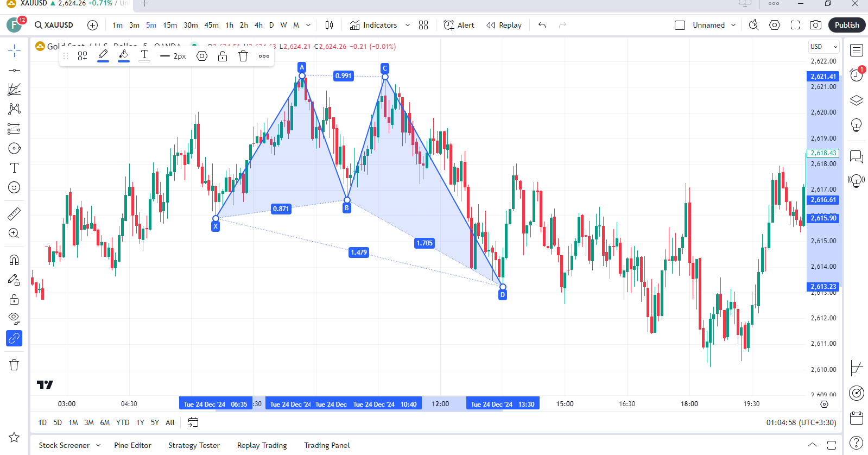Start bar Replay mode
Viewport: 868px width, 455px height.
[504, 25]
